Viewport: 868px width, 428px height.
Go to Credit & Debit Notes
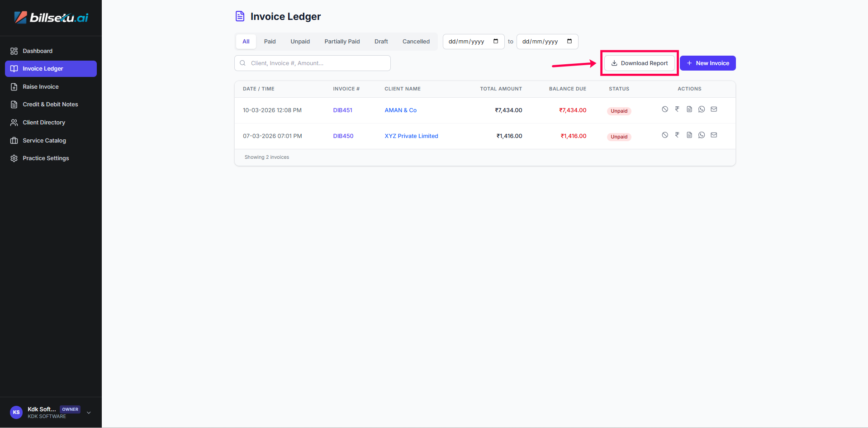pos(50,105)
